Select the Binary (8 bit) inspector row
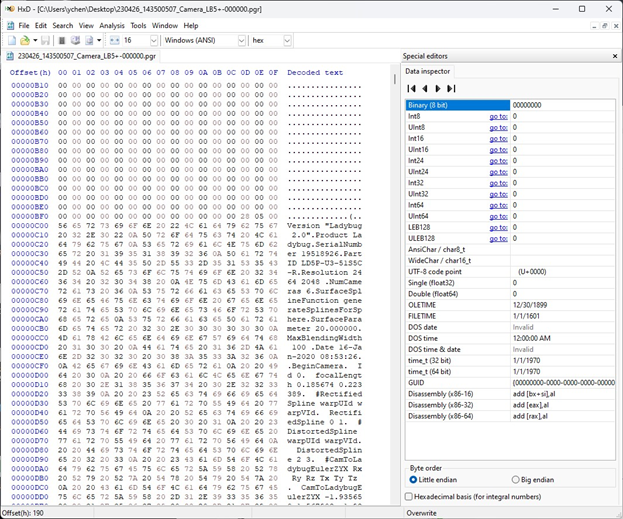 click(x=510, y=105)
